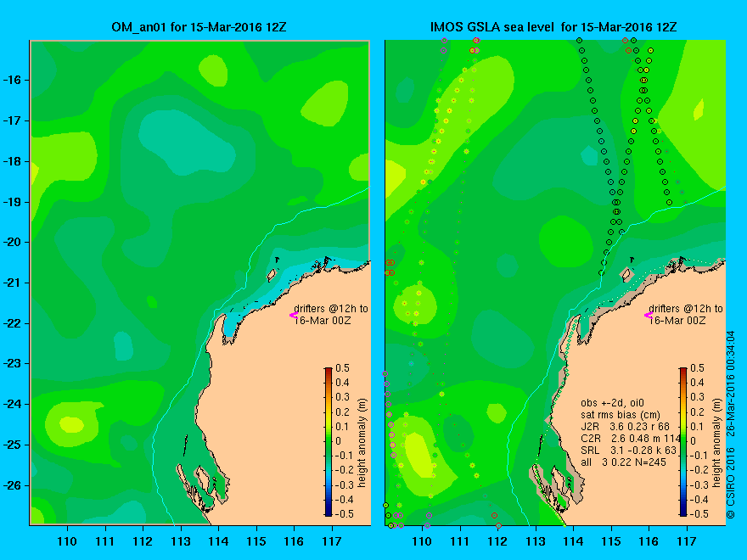The image size is (747, 560).
Task: Click the 0.5 value on the left color bar
Action: coord(343,368)
